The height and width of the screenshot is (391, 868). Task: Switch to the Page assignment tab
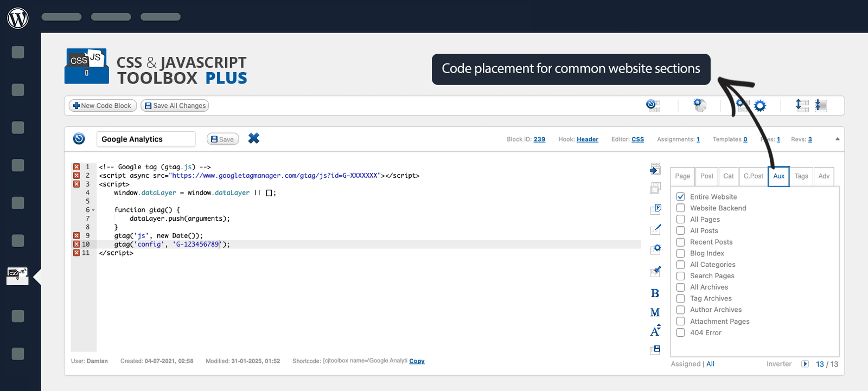click(x=682, y=176)
